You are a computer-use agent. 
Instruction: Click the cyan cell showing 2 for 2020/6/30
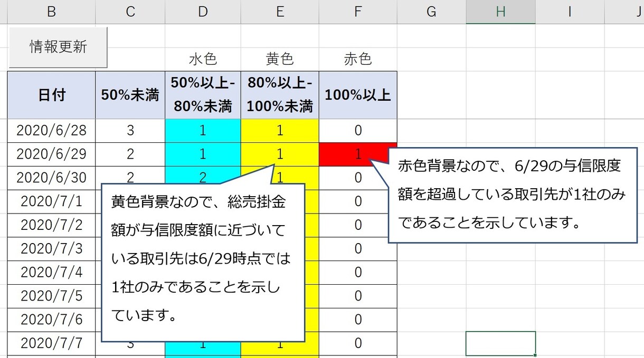(203, 176)
